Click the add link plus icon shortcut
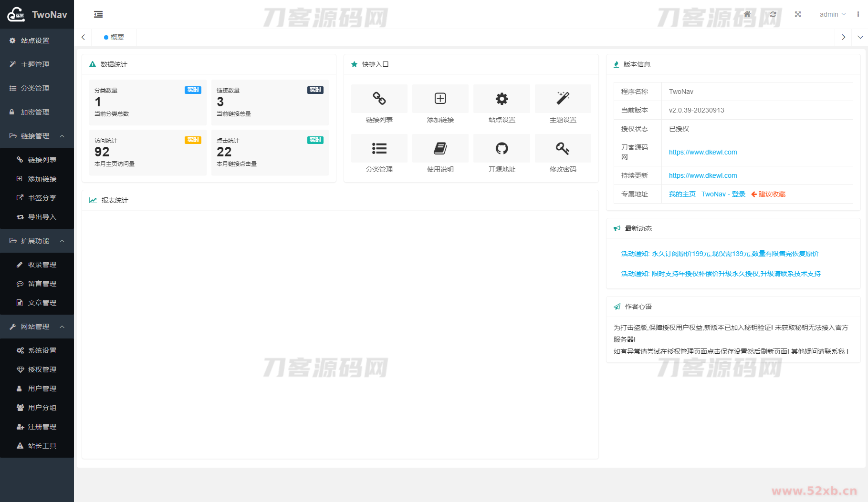The height and width of the screenshot is (502, 868). coord(440,99)
